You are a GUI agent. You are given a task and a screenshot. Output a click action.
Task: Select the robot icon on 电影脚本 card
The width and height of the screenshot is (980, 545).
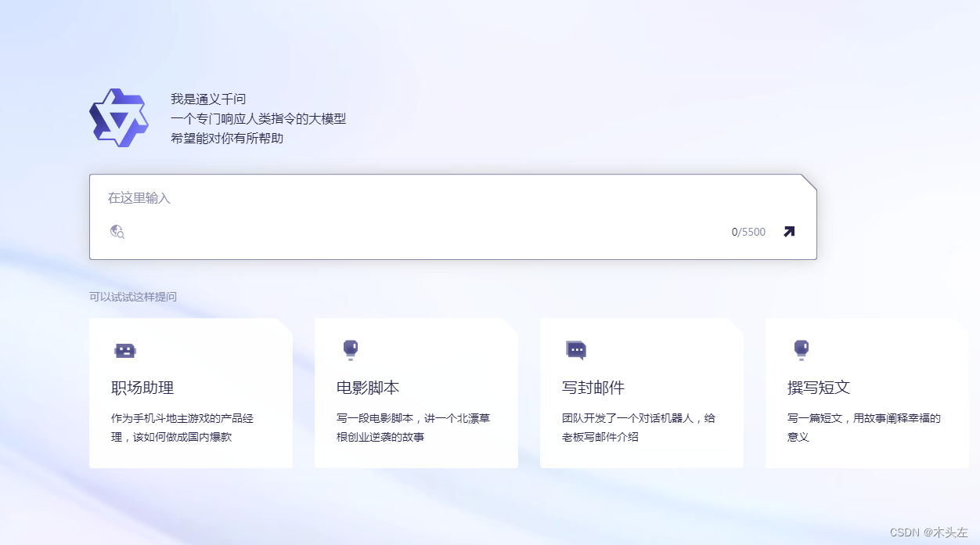point(351,350)
